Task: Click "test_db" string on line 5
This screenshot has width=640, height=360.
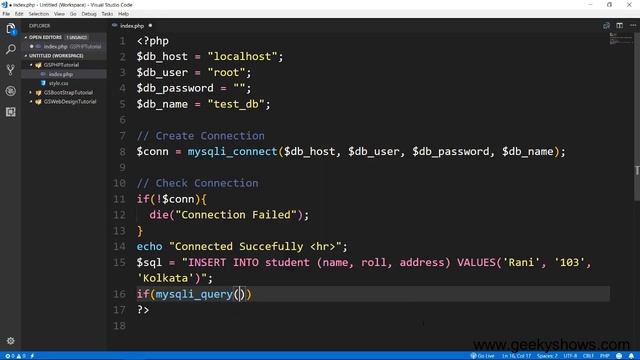Action: (x=236, y=104)
